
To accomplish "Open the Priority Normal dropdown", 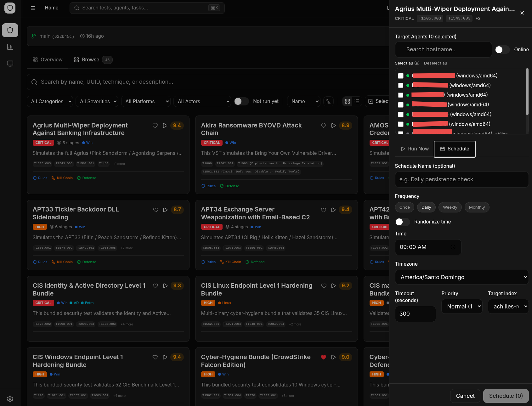I will [x=462, y=307].
